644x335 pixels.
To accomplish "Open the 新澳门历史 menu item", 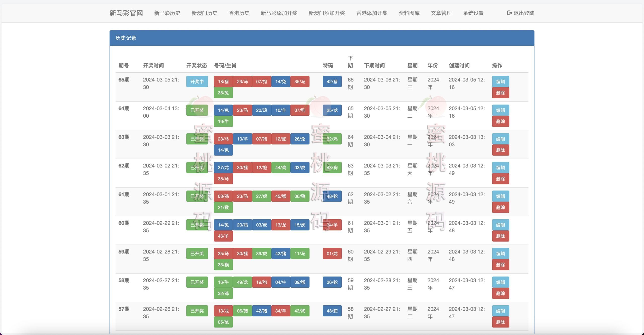I will pos(204,13).
